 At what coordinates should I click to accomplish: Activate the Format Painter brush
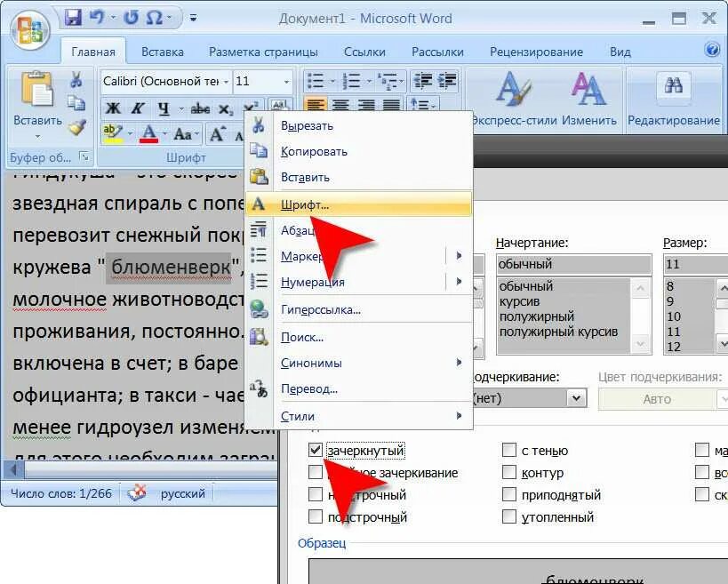pyautogui.click(x=76, y=127)
